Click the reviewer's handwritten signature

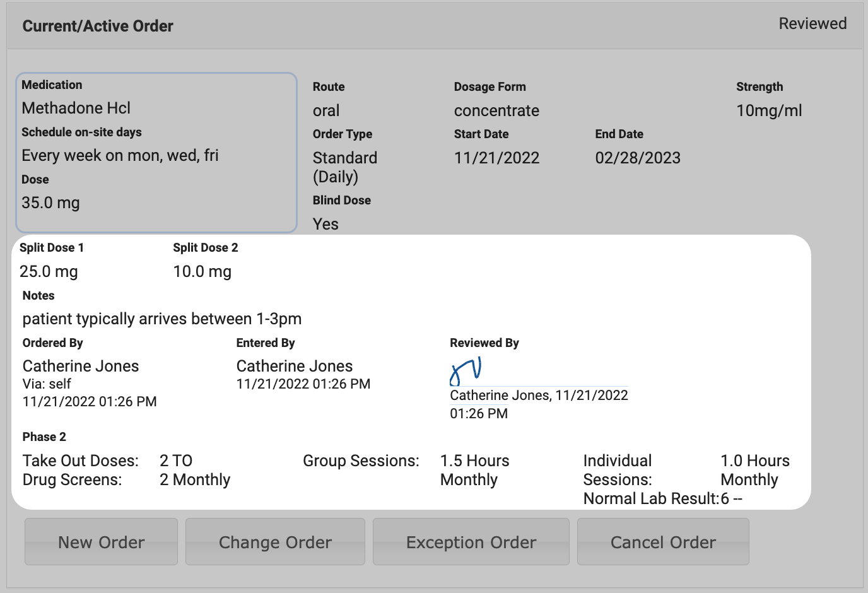pos(466,372)
